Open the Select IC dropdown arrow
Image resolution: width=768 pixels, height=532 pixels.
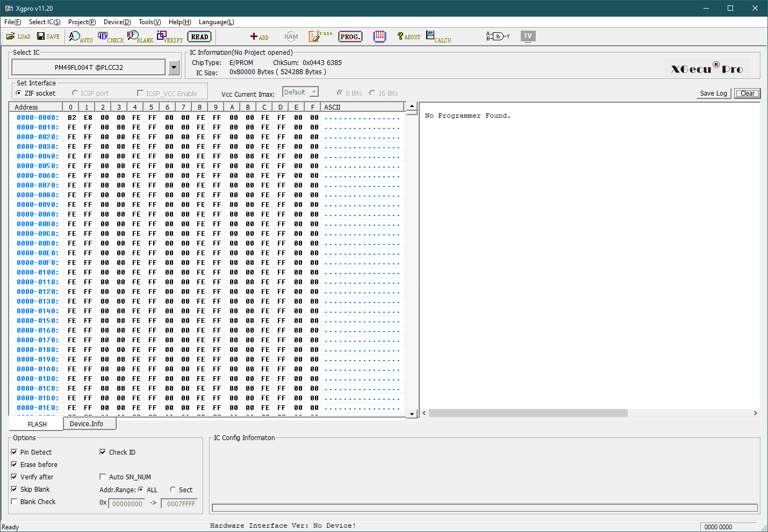(x=174, y=67)
